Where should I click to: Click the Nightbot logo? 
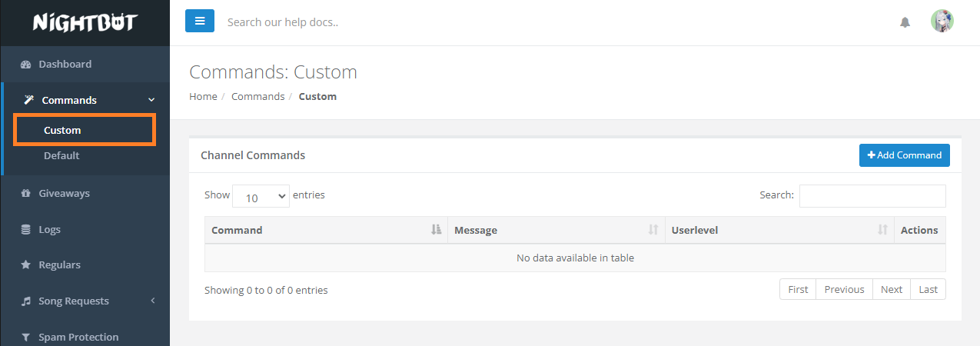click(x=85, y=22)
